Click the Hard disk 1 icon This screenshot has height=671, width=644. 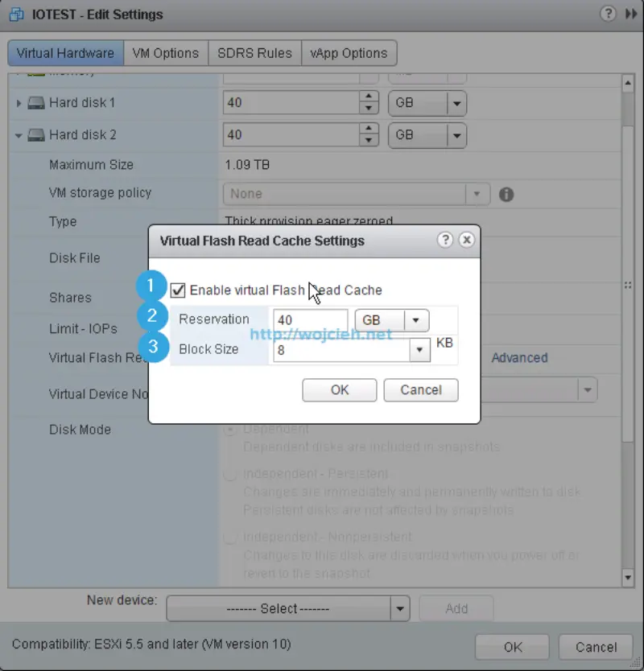coord(35,103)
